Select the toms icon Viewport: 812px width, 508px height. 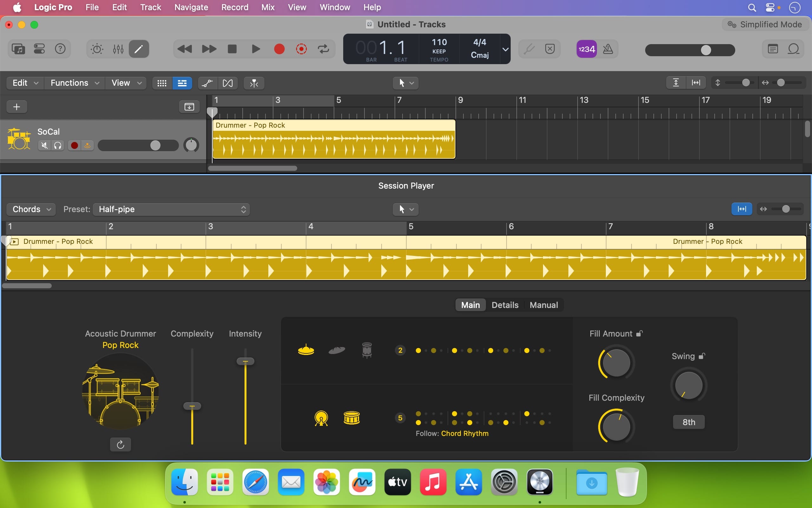coord(367,350)
